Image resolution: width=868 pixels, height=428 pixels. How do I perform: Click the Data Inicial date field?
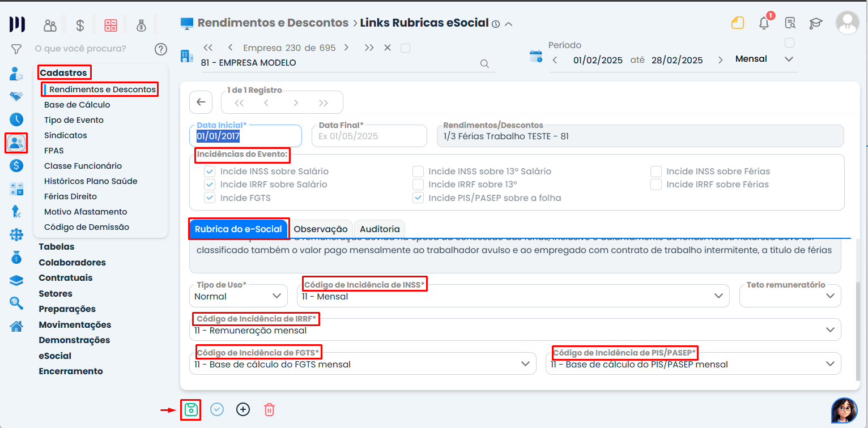click(245, 136)
